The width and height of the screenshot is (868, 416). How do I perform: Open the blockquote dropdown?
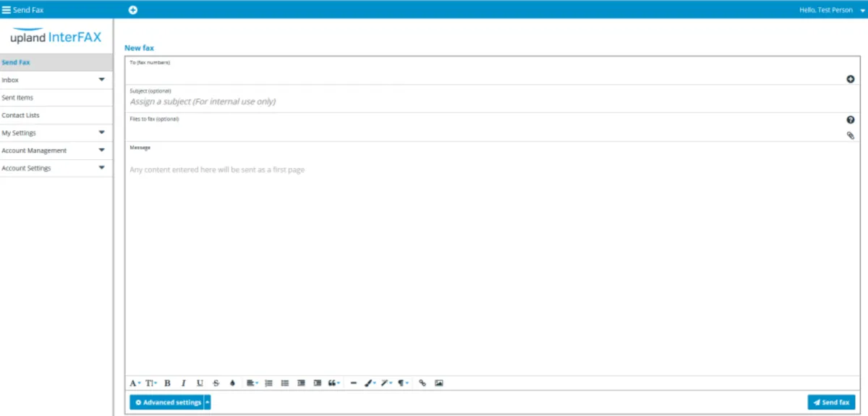click(334, 383)
